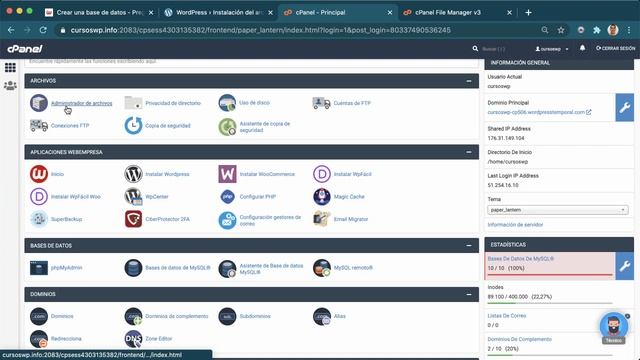Open the Redirecciona icon

(x=39, y=338)
